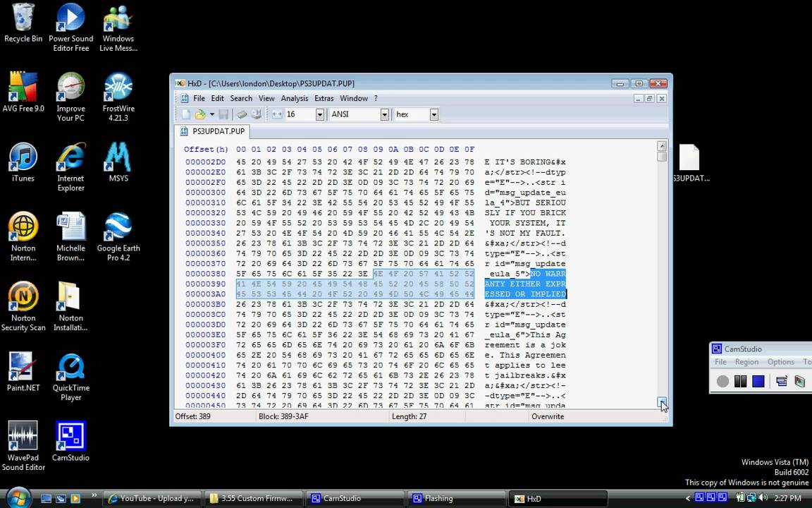812x508 pixels.
Task: Select Power Sound Editor Free icon
Action: (71, 28)
